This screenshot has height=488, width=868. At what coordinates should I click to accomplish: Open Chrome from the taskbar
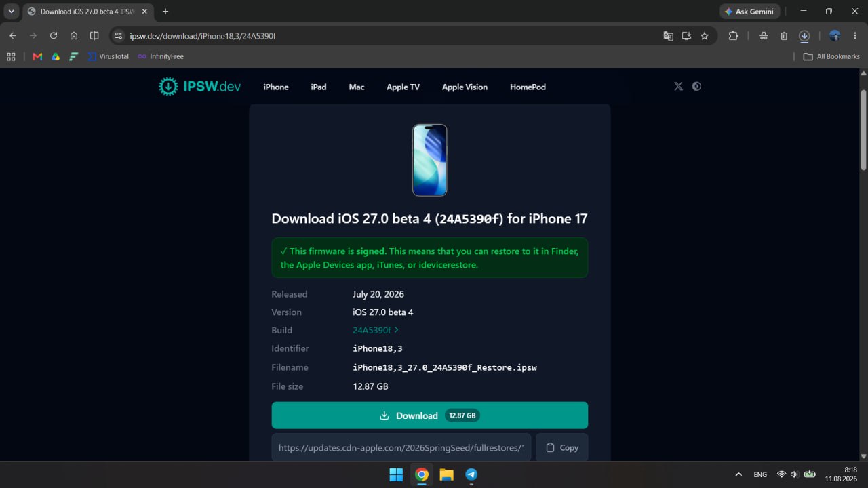(422, 474)
